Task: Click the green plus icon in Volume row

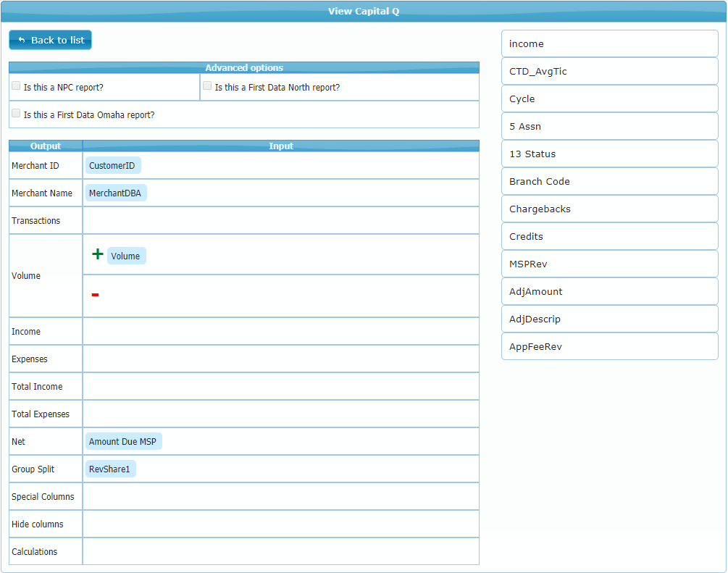Action: [97, 254]
